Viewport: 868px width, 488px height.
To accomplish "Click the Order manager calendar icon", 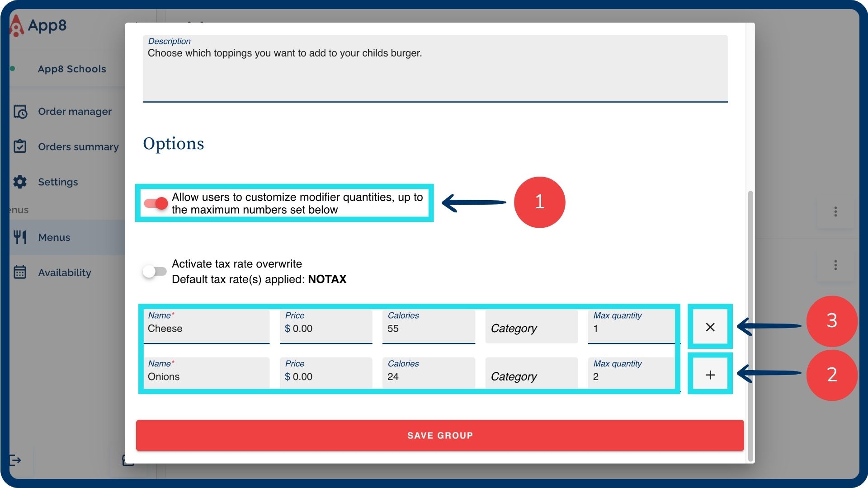I will point(20,112).
